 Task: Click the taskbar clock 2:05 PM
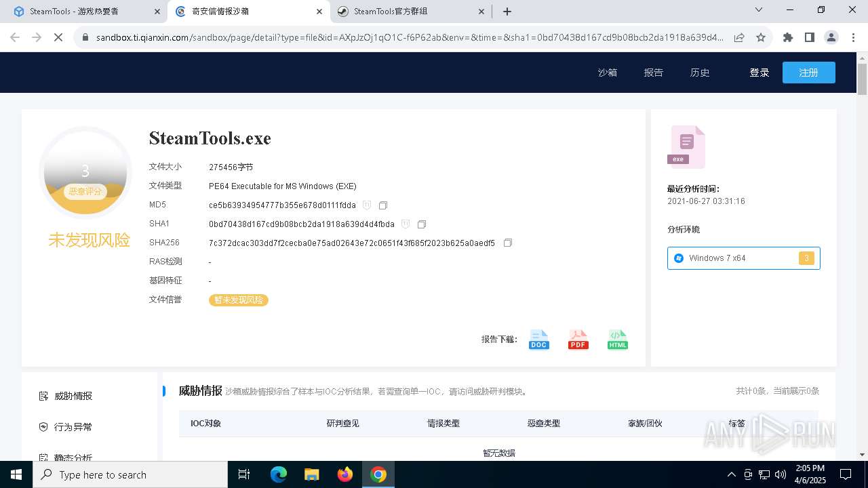tap(810, 474)
